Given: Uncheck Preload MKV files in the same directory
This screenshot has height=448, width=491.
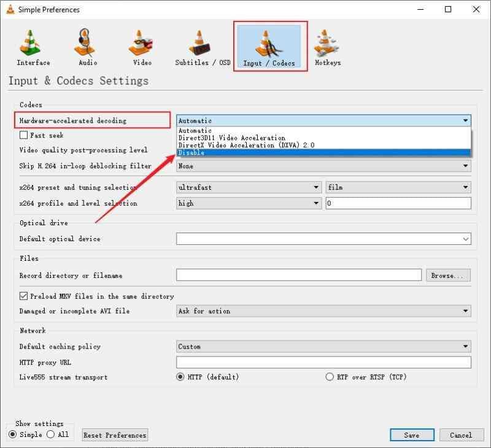Looking at the screenshot, I should tap(23, 296).
